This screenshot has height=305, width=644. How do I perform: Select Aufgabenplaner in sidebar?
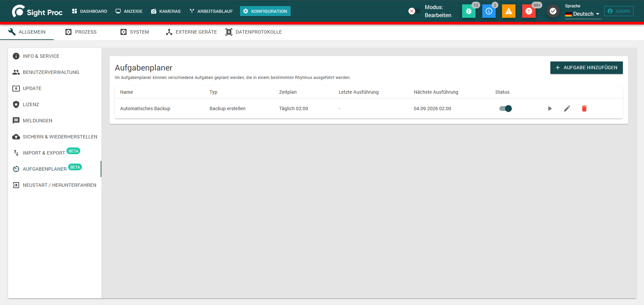coord(55,169)
